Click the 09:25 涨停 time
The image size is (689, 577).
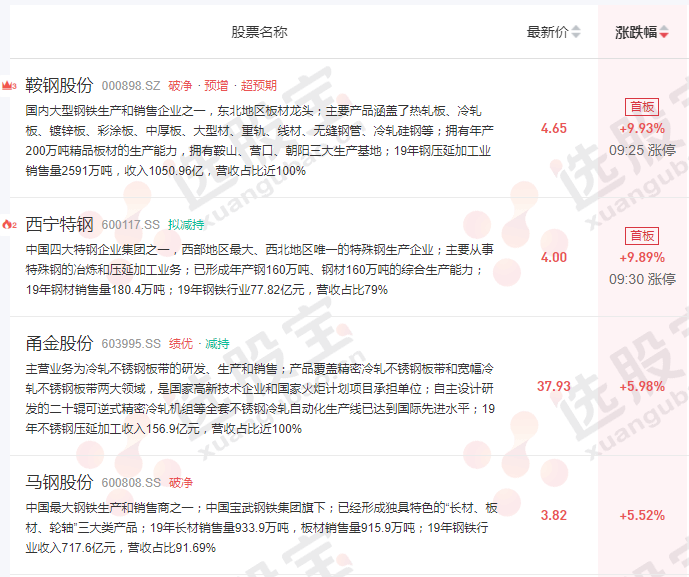click(642, 150)
